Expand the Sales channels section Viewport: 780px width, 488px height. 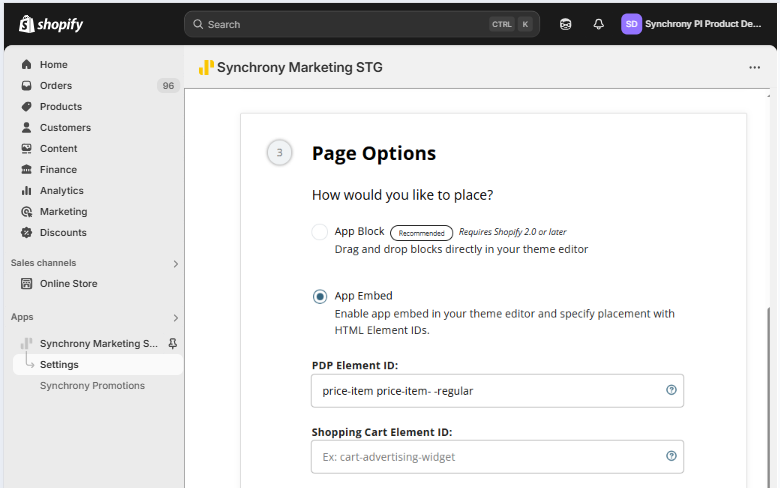click(176, 264)
